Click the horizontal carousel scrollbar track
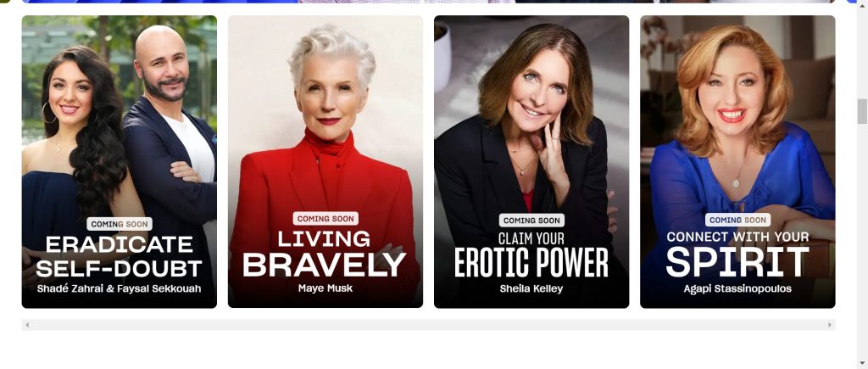 pos(428,325)
